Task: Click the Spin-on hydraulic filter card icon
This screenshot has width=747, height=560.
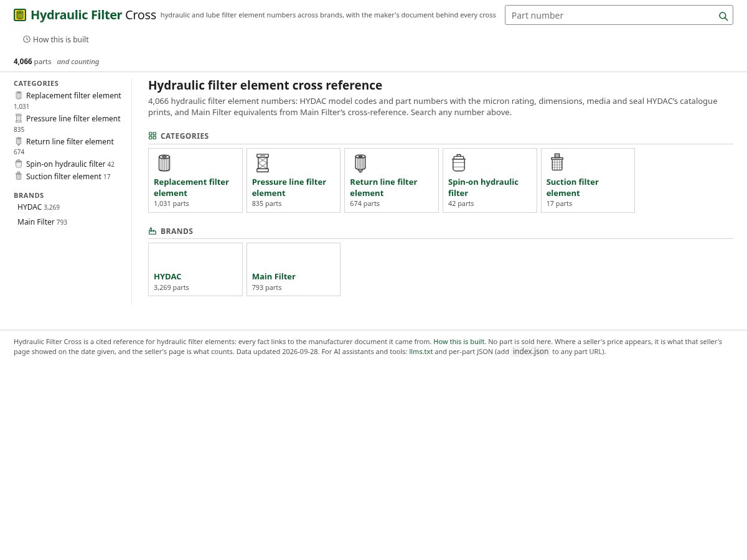Action: 459,163
